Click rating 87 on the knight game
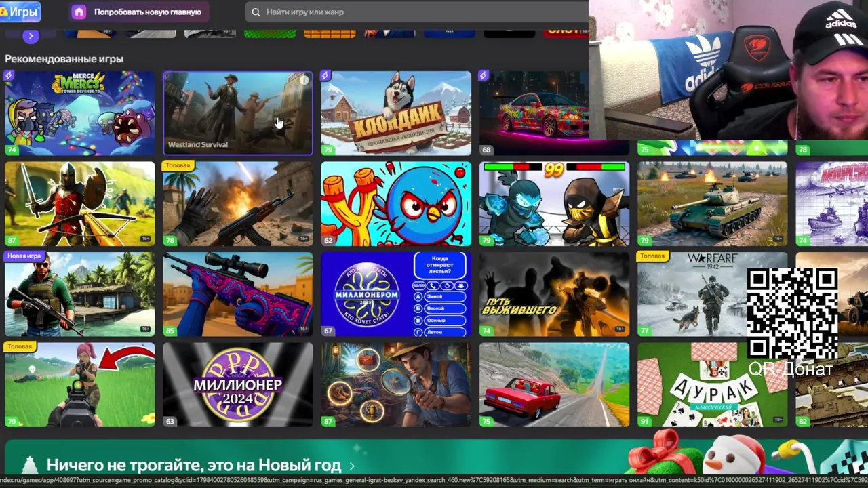The height and width of the screenshot is (488, 868). coord(12,240)
